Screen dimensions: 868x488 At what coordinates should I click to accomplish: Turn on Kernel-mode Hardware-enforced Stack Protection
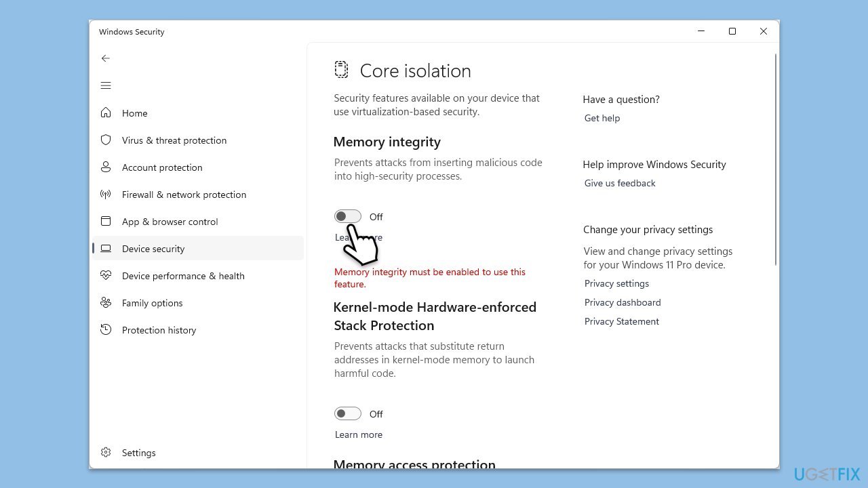click(x=348, y=413)
